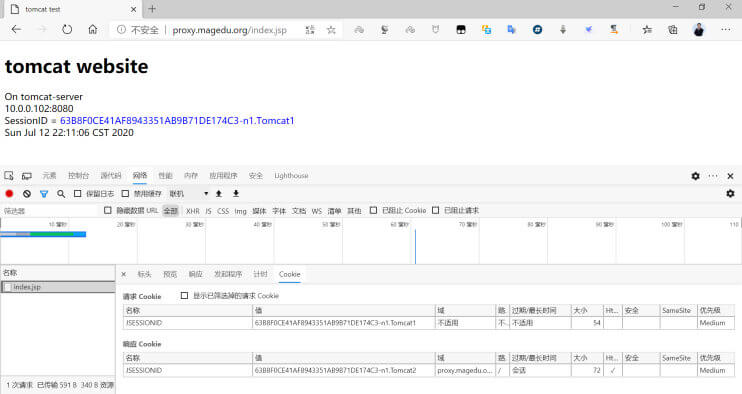Screen dimensions: 742x394
Task: Switch to the Elements tab
Action: pyautogui.click(x=49, y=175)
